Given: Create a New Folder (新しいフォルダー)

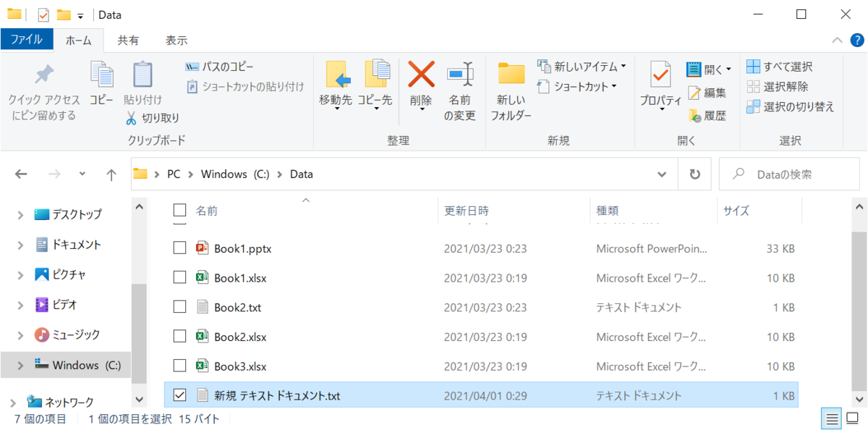Looking at the screenshot, I should 511,92.
